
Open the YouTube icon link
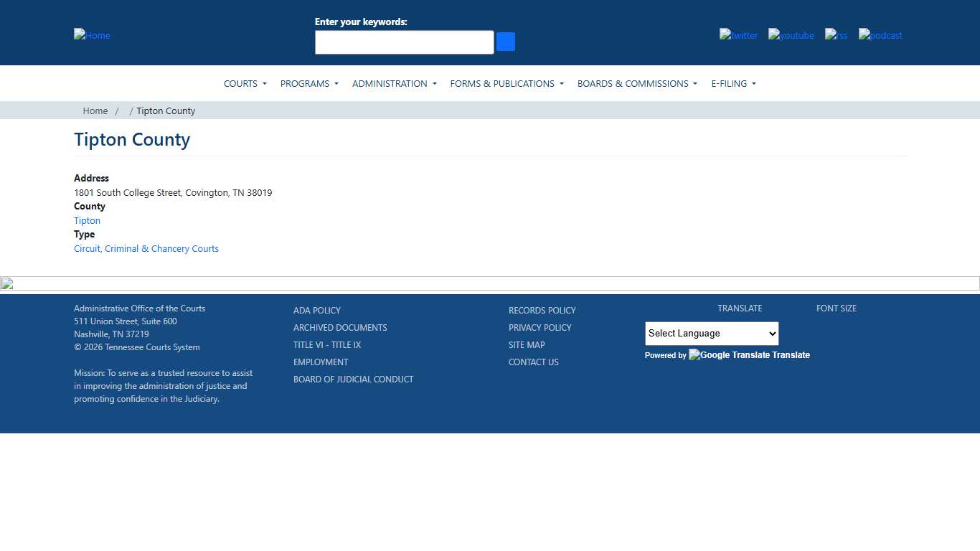tap(791, 35)
